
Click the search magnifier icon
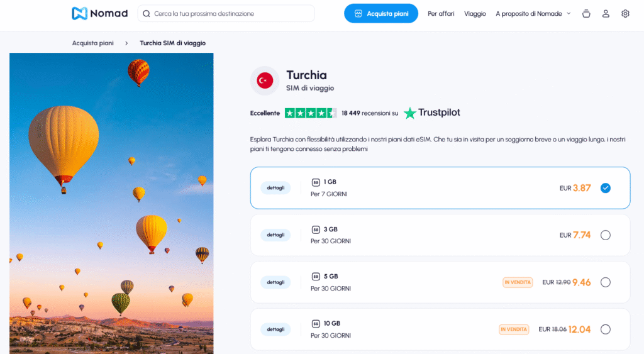[147, 13]
